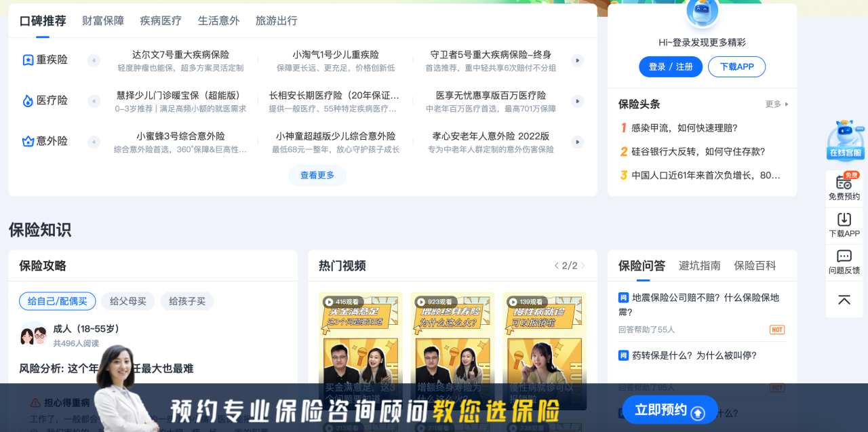Open the 问题反馈 chat bubble icon
The image size is (868, 432).
tap(844, 256)
